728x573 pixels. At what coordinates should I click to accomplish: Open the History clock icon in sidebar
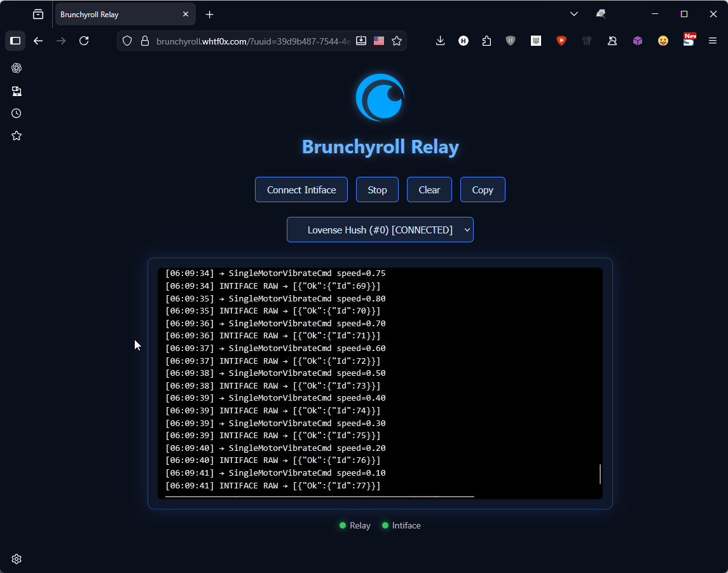coord(17,113)
